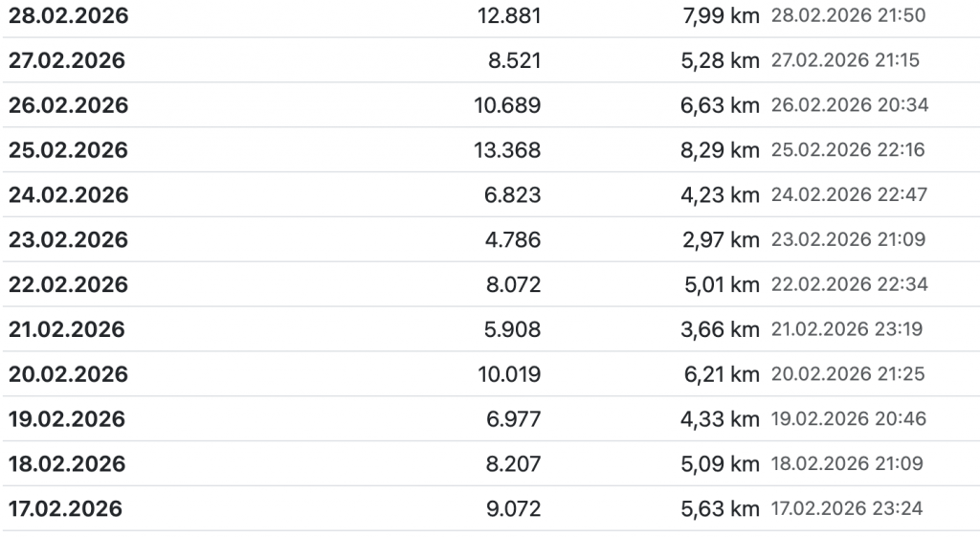This screenshot has height=538, width=980.
Task: Select the bold 24.02.2026 date label
Action: coord(68,195)
